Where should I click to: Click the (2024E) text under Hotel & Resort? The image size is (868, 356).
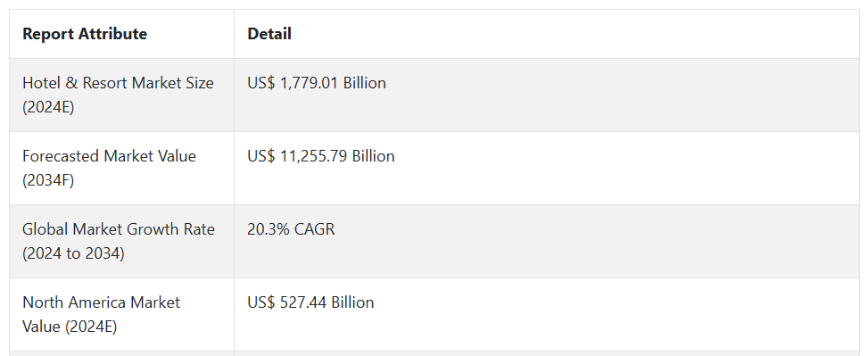(x=48, y=107)
